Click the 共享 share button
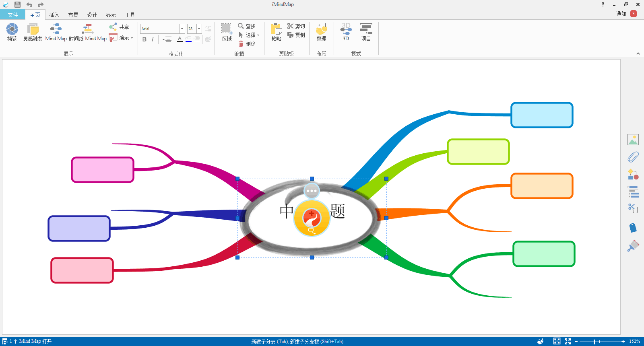Viewport: 644px width, 346px height. (x=119, y=27)
